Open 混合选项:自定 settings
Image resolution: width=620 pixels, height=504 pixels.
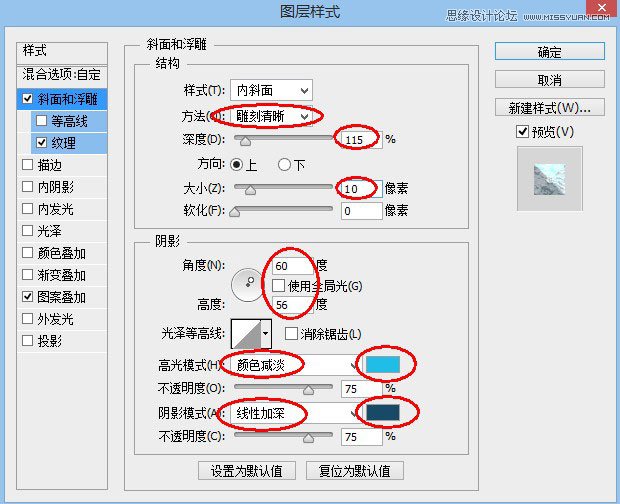62,74
